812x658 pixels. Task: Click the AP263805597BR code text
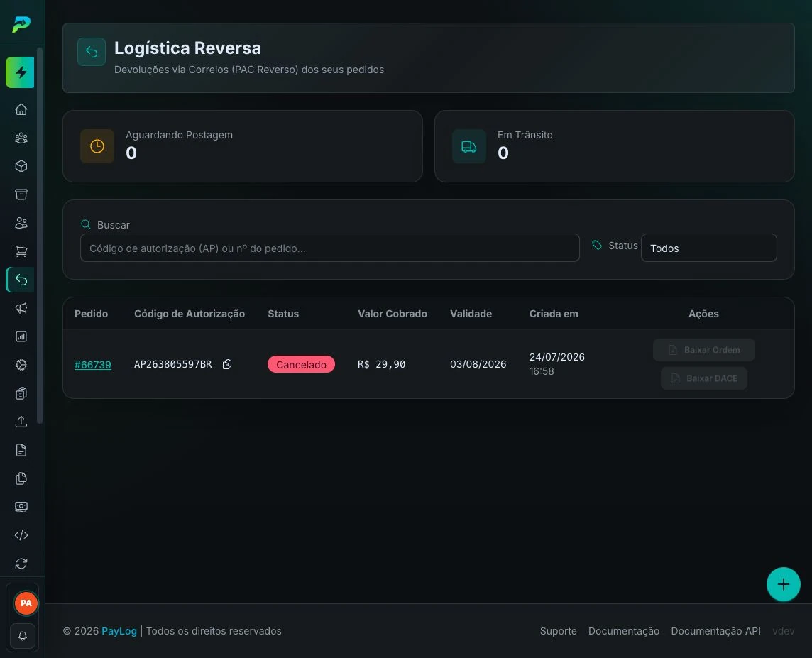(173, 364)
